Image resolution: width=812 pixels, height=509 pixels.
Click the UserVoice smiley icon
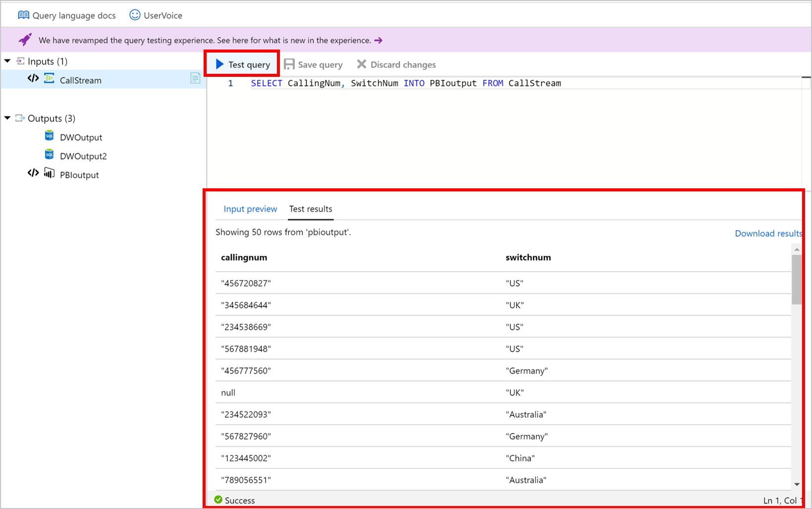click(x=134, y=15)
